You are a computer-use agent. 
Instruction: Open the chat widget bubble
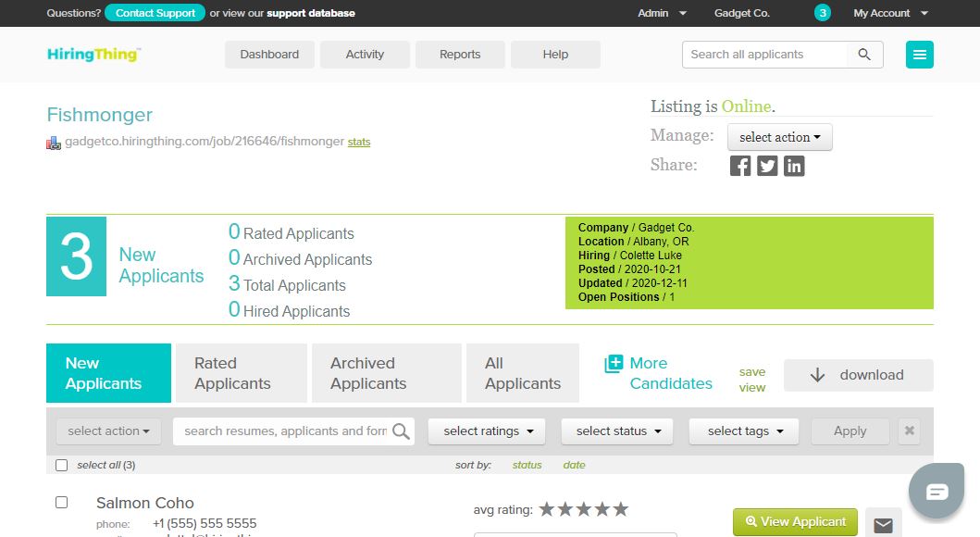coord(937,492)
